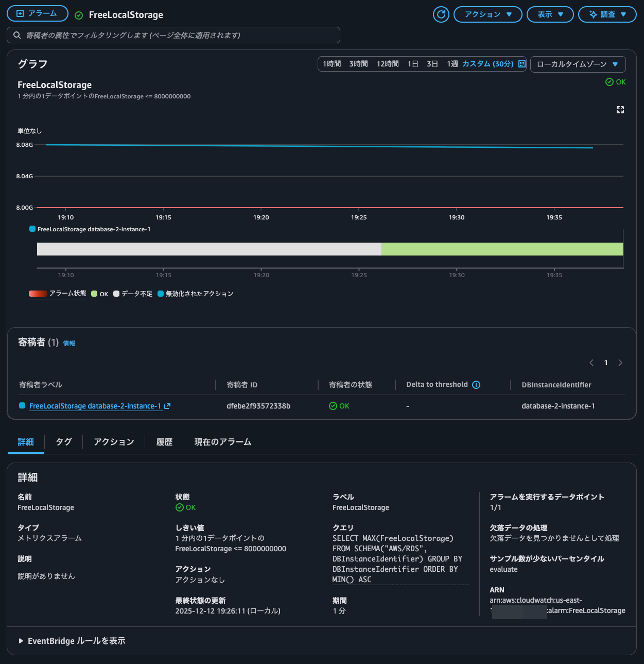Click the 情報 link next to 寄稿者
The height and width of the screenshot is (664, 644).
click(69, 343)
